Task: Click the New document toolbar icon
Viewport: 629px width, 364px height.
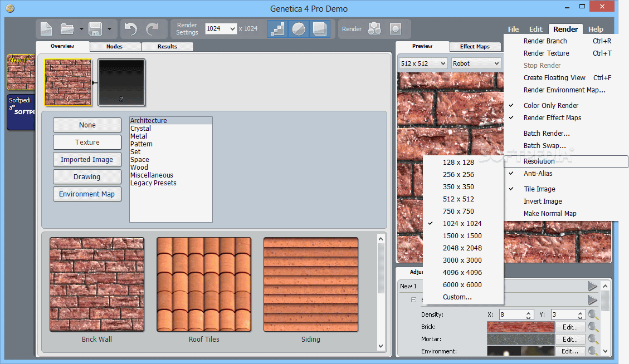Action: pos(46,29)
